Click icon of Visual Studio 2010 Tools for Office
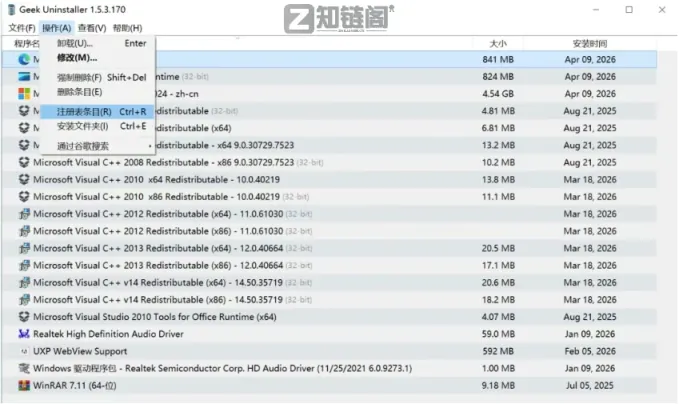 click(24, 317)
